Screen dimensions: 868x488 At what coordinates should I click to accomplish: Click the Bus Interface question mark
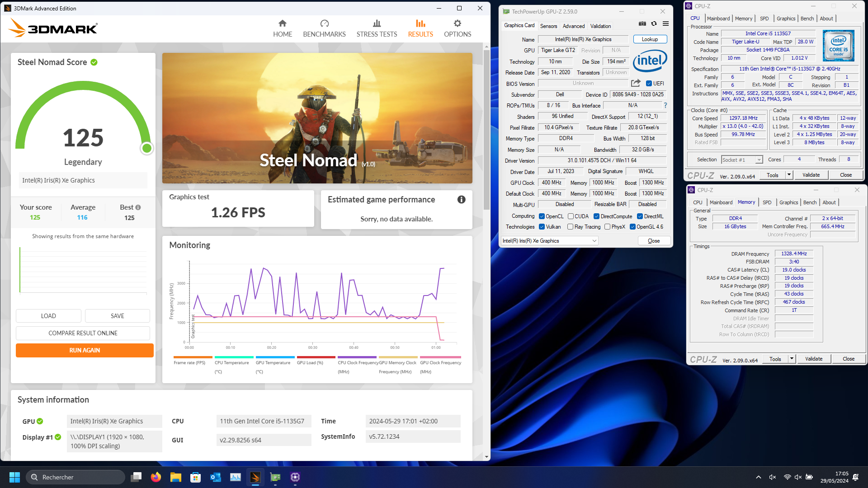click(x=665, y=105)
